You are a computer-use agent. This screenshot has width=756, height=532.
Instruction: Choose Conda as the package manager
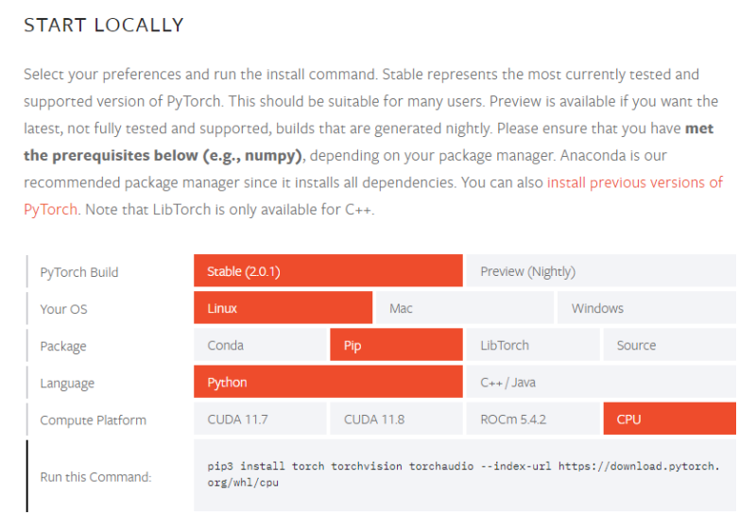coord(260,345)
